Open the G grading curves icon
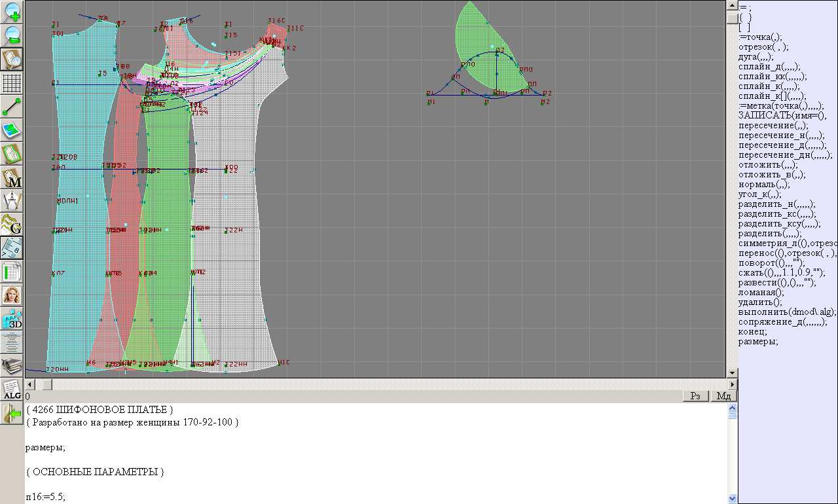This screenshot has height=504, width=838. (12, 225)
